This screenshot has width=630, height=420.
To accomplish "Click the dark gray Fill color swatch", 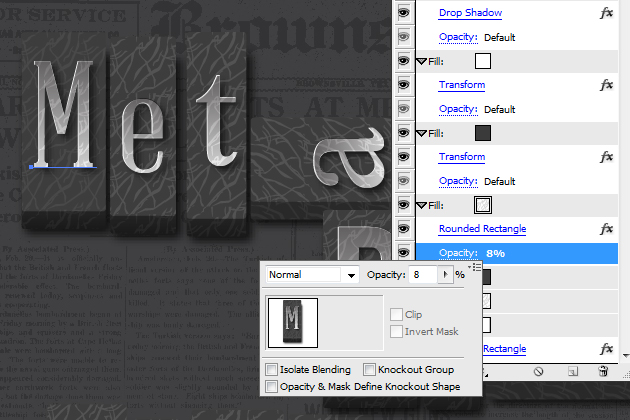I will point(483,133).
